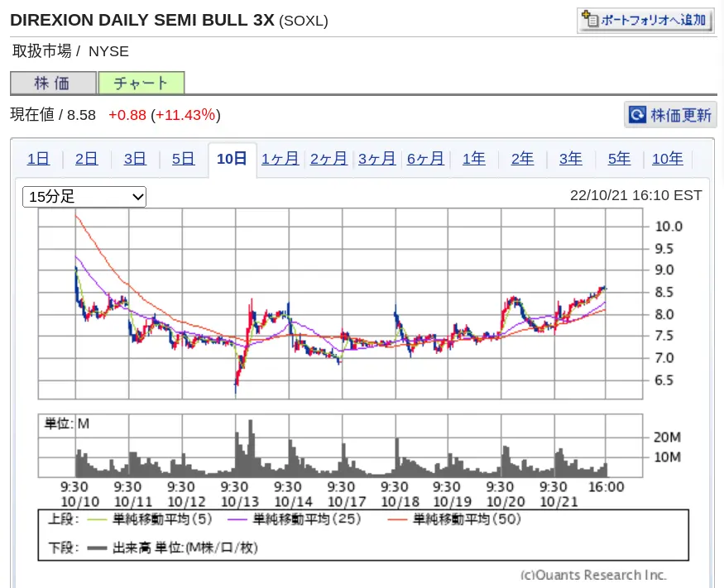Click the +0.88 price change value
724x588 pixels.
[x=127, y=115]
